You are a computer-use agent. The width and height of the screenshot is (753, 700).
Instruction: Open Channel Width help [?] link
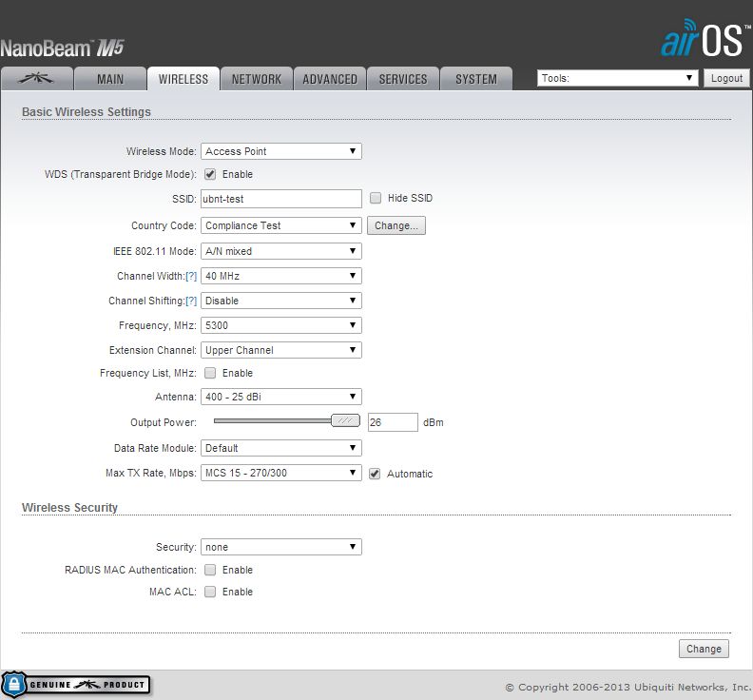pyautogui.click(x=191, y=276)
